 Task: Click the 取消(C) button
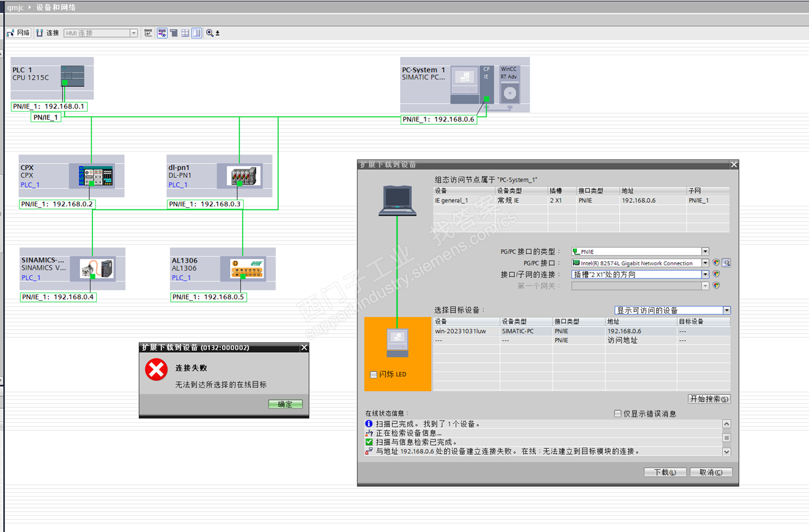(711, 472)
